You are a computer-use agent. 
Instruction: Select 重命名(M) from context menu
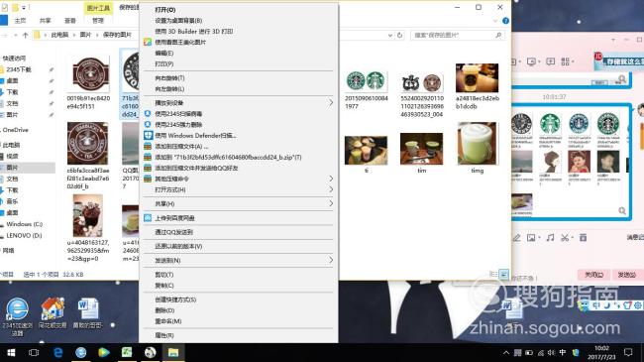pyautogui.click(x=168, y=321)
